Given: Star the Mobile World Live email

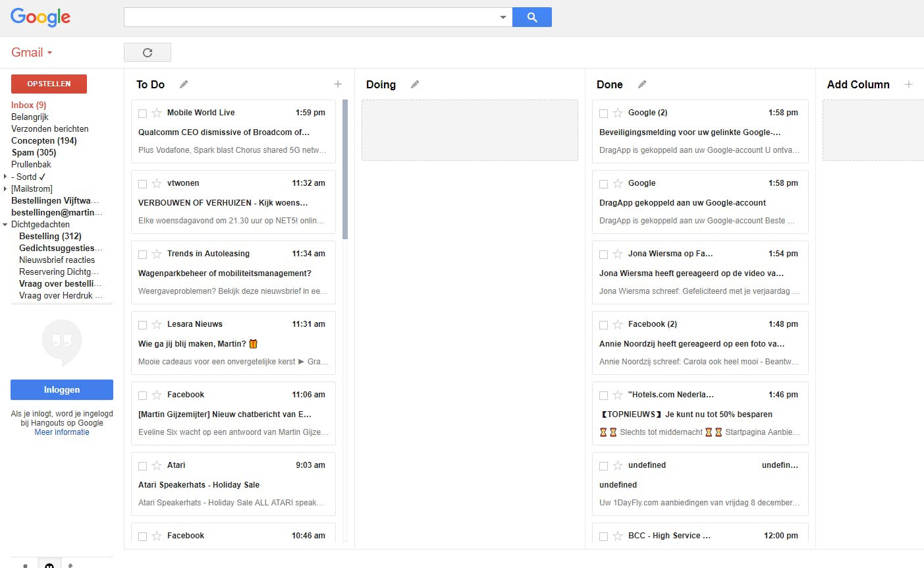Looking at the screenshot, I should [x=157, y=113].
